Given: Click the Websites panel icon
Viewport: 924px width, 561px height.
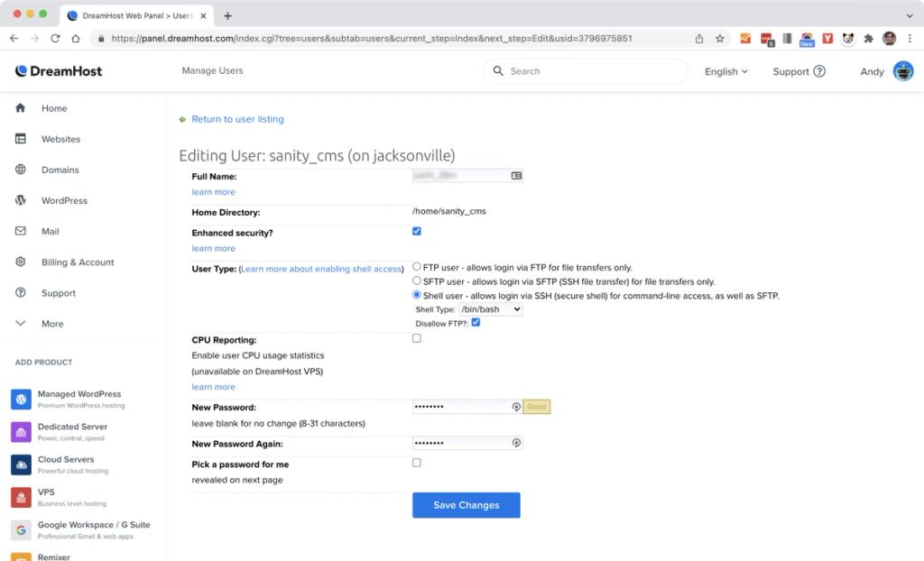Looking at the screenshot, I should [x=21, y=139].
